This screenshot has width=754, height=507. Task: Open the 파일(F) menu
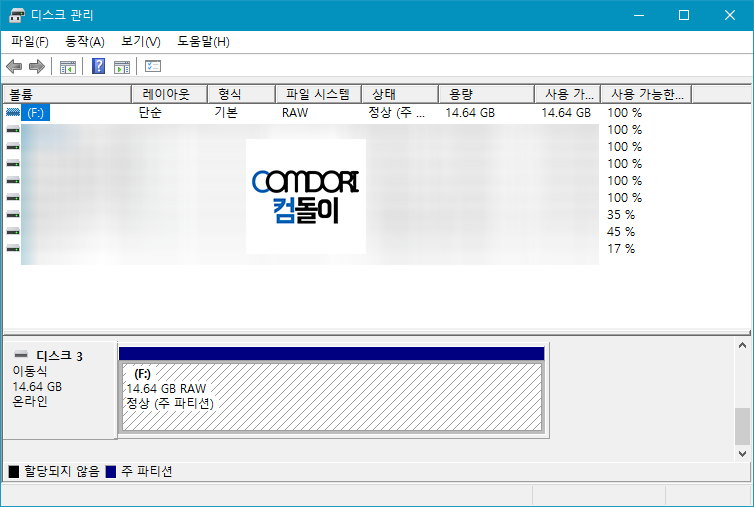30,42
